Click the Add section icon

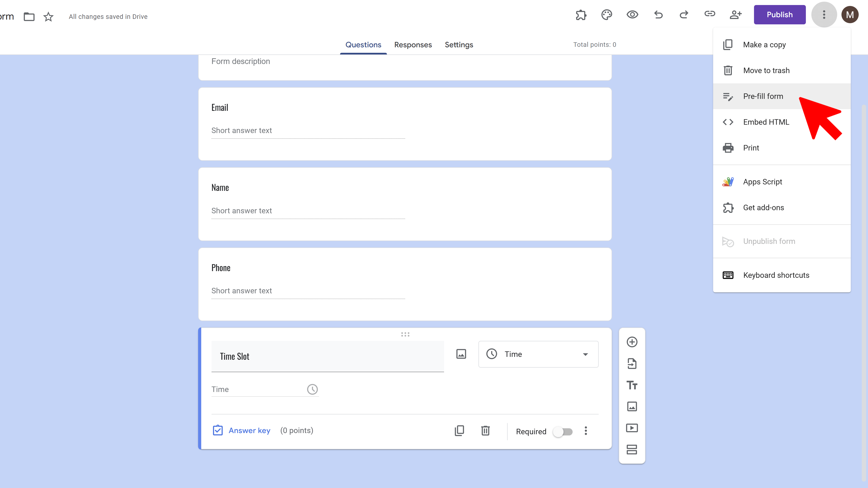click(x=632, y=450)
